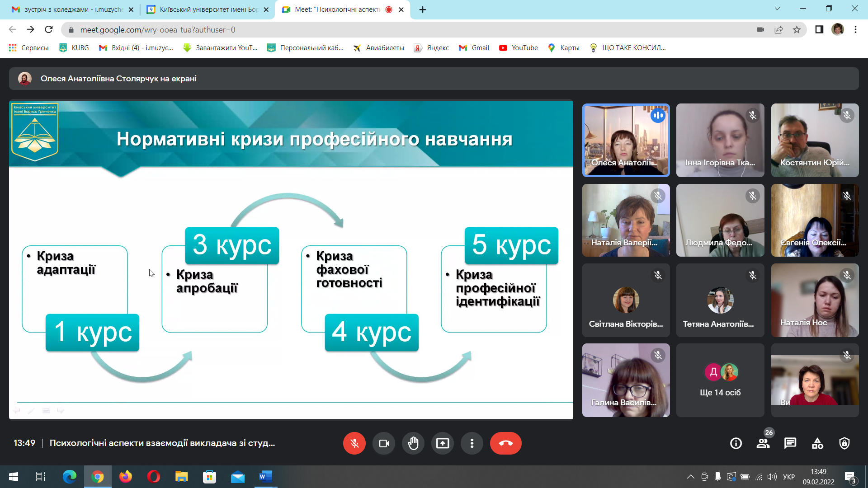Screen dimensions: 868x488
Task: Unmute the microphone in Meet controls
Action: click(x=354, y=443)
